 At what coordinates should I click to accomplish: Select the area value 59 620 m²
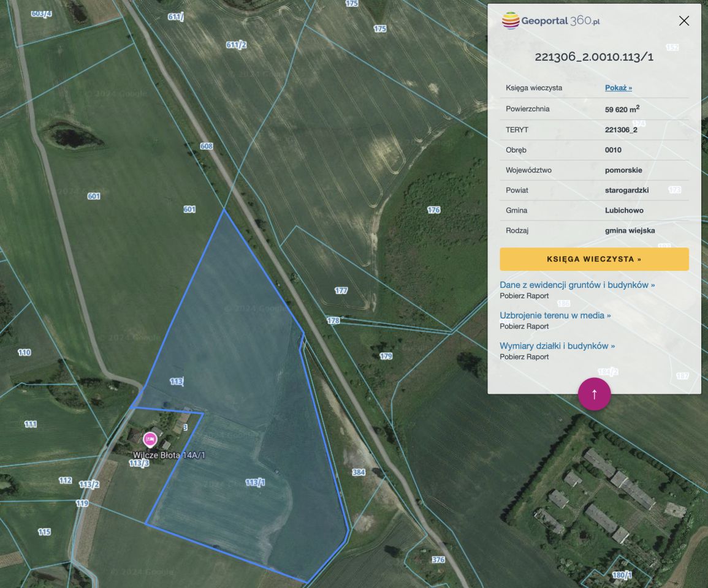pyautogui.click(x=622, y=109)
